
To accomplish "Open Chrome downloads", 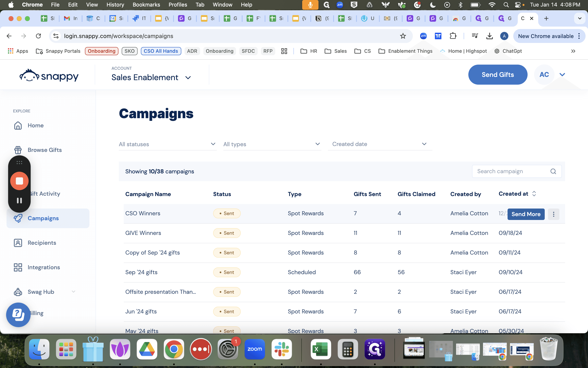I will (x=489, y=36).
